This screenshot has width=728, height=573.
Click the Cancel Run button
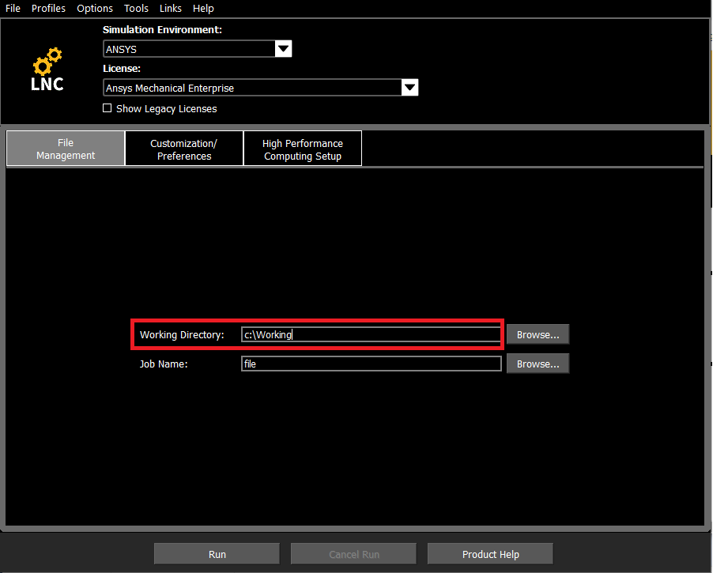click(354, 554)
